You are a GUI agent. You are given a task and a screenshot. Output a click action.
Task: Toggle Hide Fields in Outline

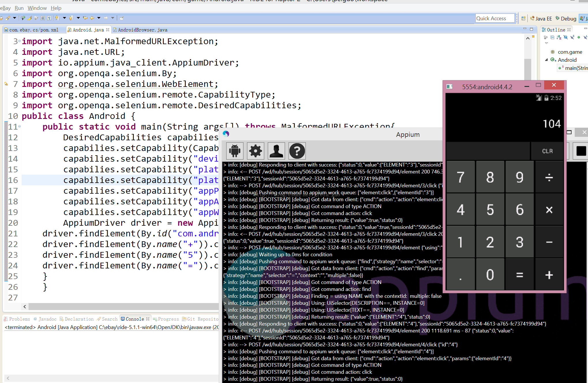pos(566,37)
